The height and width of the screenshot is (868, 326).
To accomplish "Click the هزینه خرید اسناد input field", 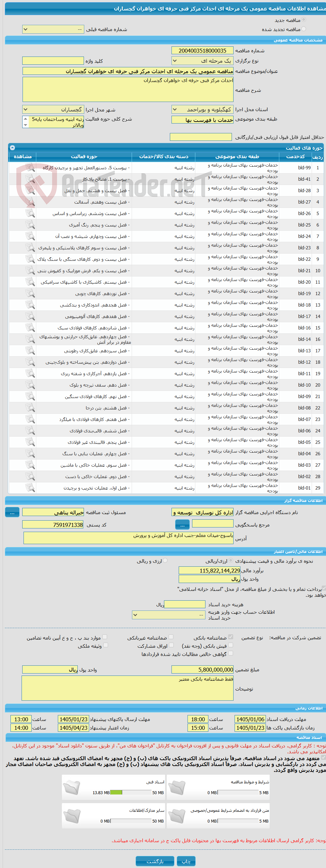I will pos(185,604).
